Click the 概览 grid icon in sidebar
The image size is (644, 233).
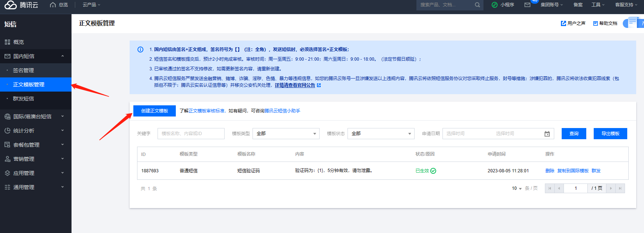(7, 42)
